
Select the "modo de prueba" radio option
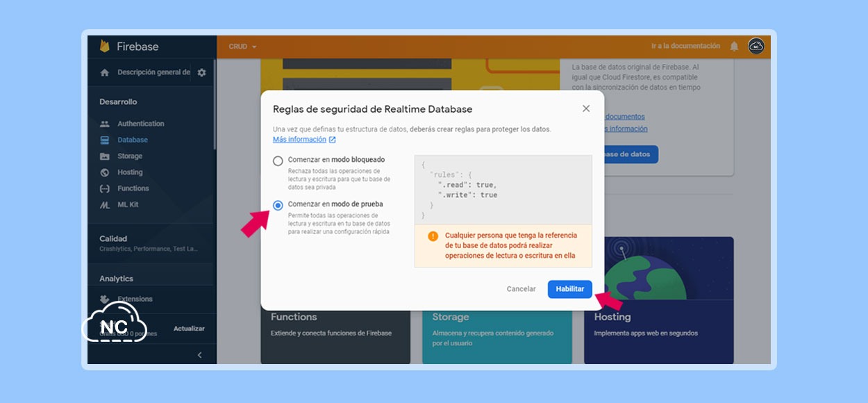[x=278, y=205]
